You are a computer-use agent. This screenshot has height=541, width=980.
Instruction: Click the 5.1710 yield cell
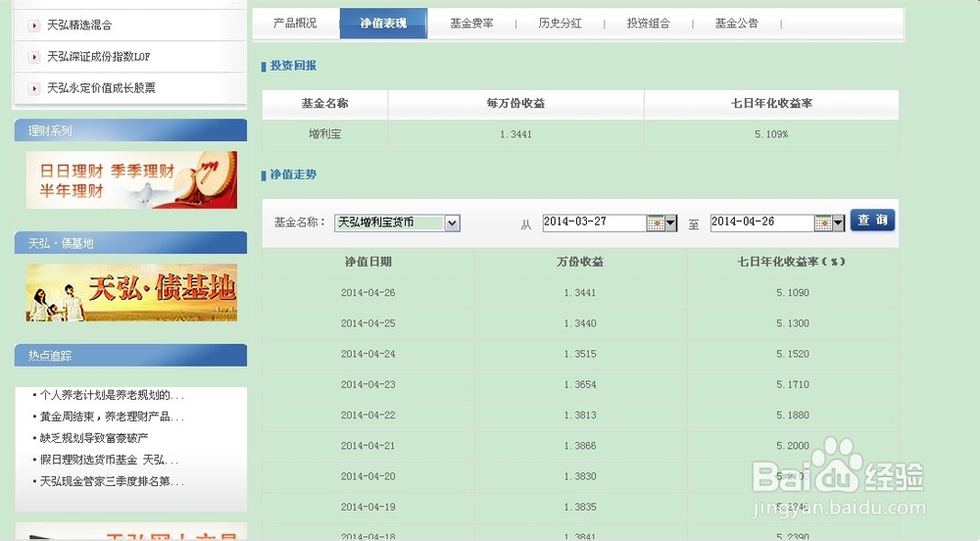[793, 384]
